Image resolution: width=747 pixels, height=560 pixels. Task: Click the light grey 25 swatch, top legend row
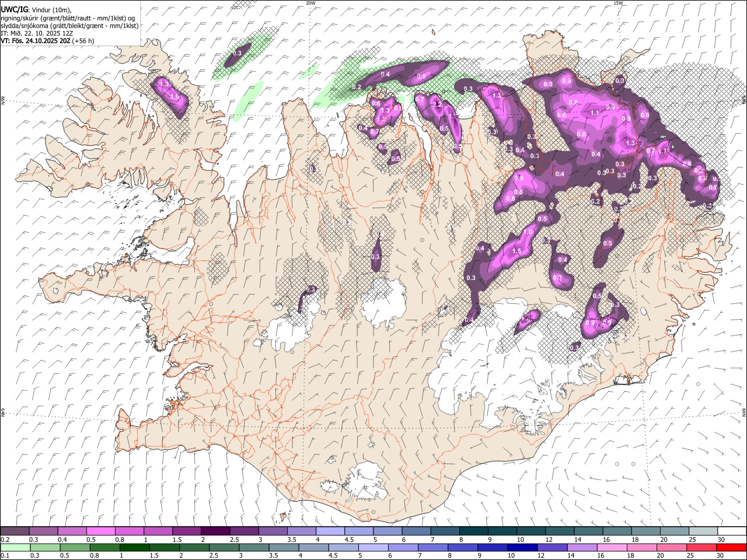click(x=703, y=531)
